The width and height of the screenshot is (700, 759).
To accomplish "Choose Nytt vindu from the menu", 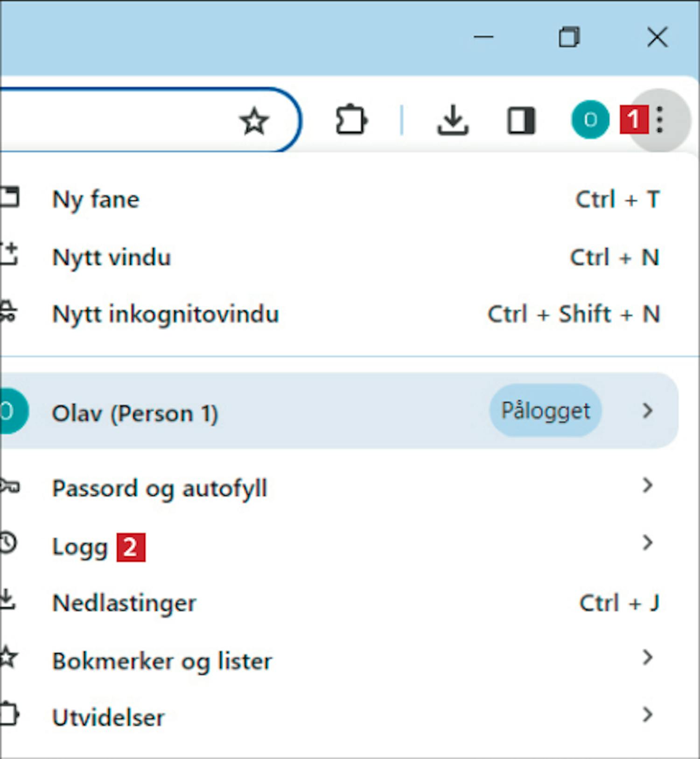I will [x=112, y=257].
